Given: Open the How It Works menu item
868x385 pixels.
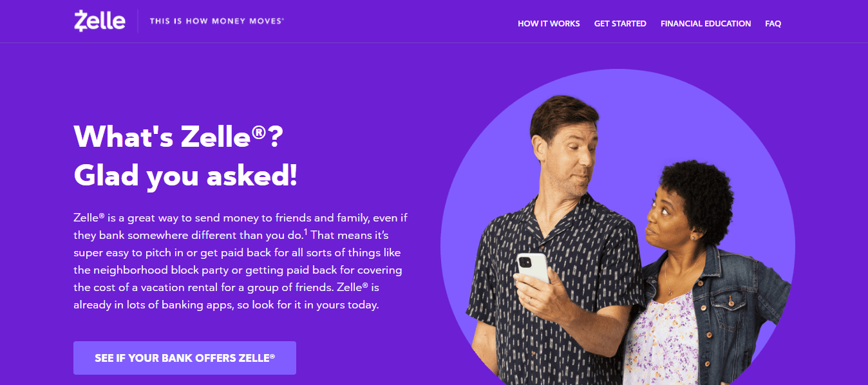Looking at the screenshot, I should point(549,24).
